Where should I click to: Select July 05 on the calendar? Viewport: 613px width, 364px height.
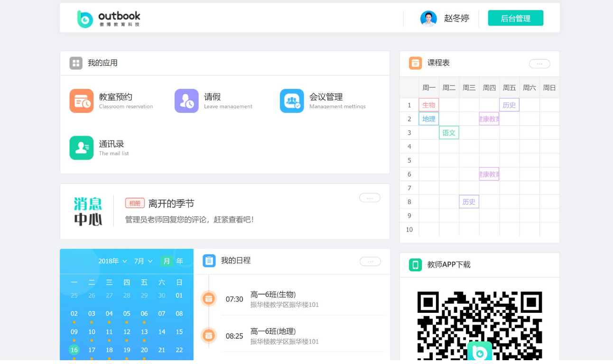127,313
